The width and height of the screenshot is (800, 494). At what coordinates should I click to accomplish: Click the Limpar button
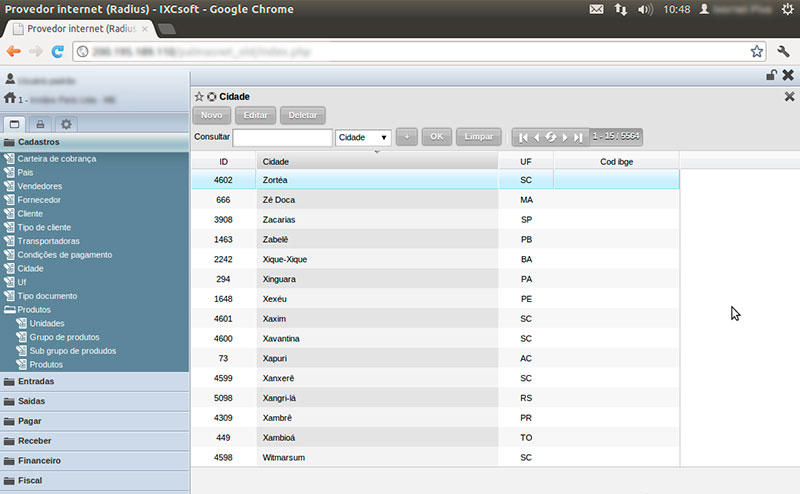pos(479,137)
